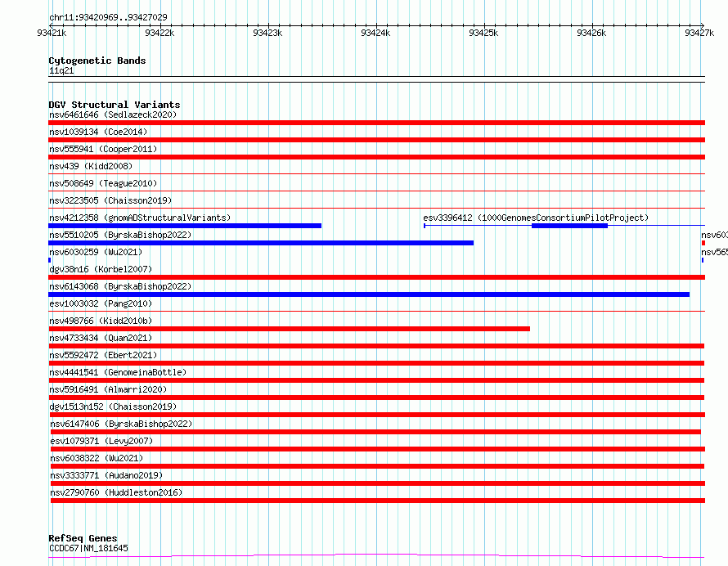Open esv3396412 (1000GenomesConsortiumPilotProject) label
This screenshot has height=566, width=728.
click(x=536, y=218)
